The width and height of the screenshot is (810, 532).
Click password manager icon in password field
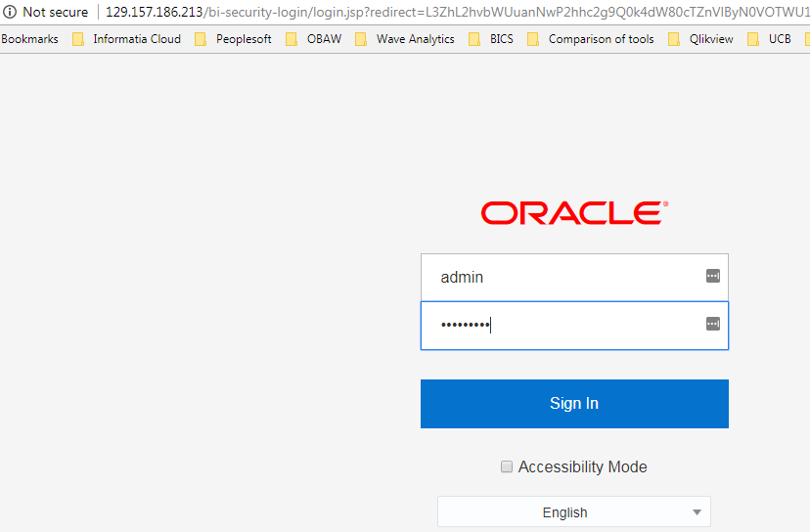pos(713,325)
